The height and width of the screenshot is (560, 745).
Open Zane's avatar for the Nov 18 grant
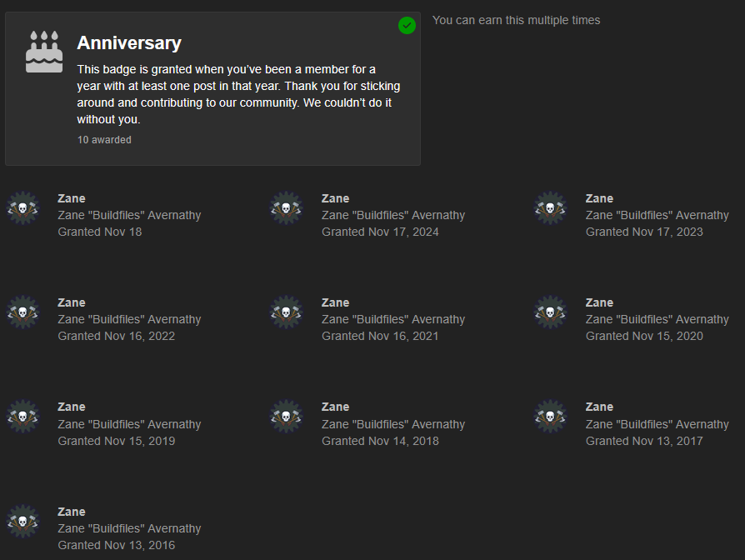[22, 208]
